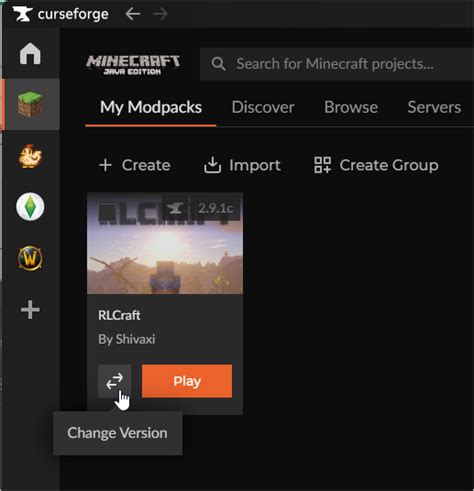Click the CurseForge anvil logo
474x491 pixels.
pos(22,14)
